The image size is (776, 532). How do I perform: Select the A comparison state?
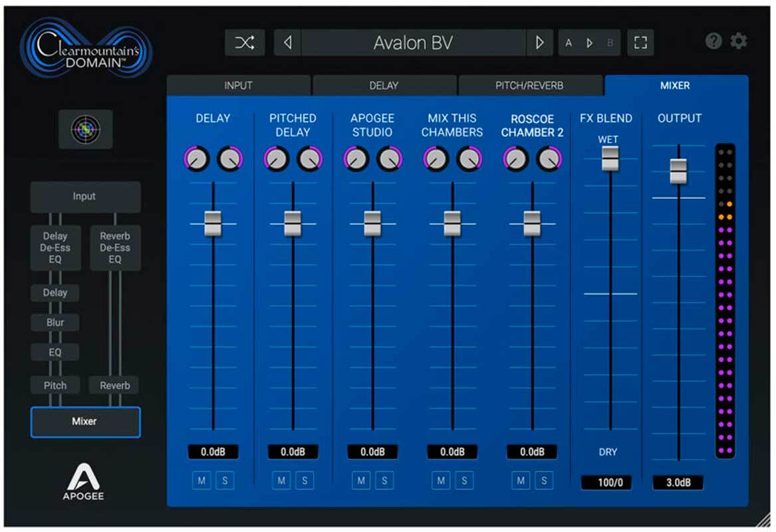tap(569, 43)
